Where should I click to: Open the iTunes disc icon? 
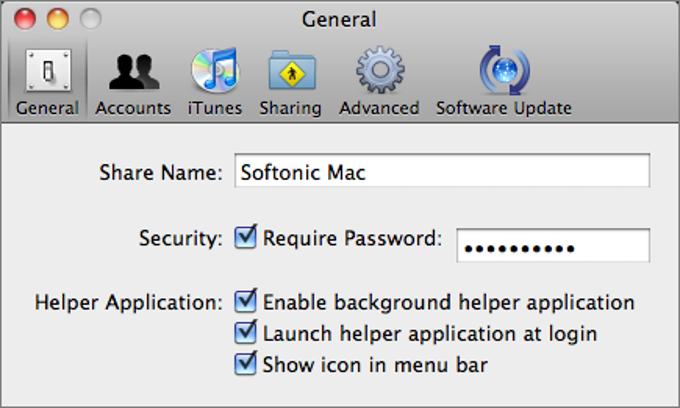pyautogui.click(x=215, y=70)
